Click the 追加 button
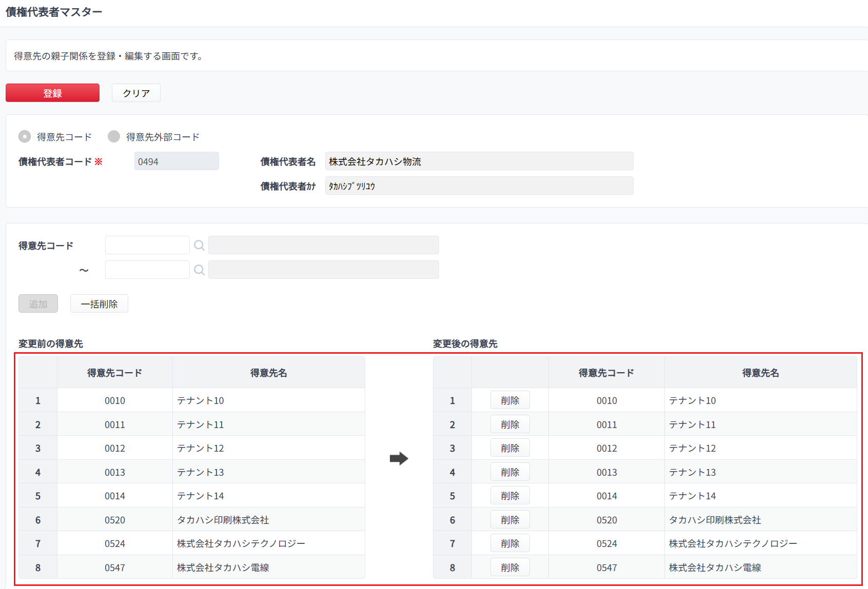 coord(38,303)
